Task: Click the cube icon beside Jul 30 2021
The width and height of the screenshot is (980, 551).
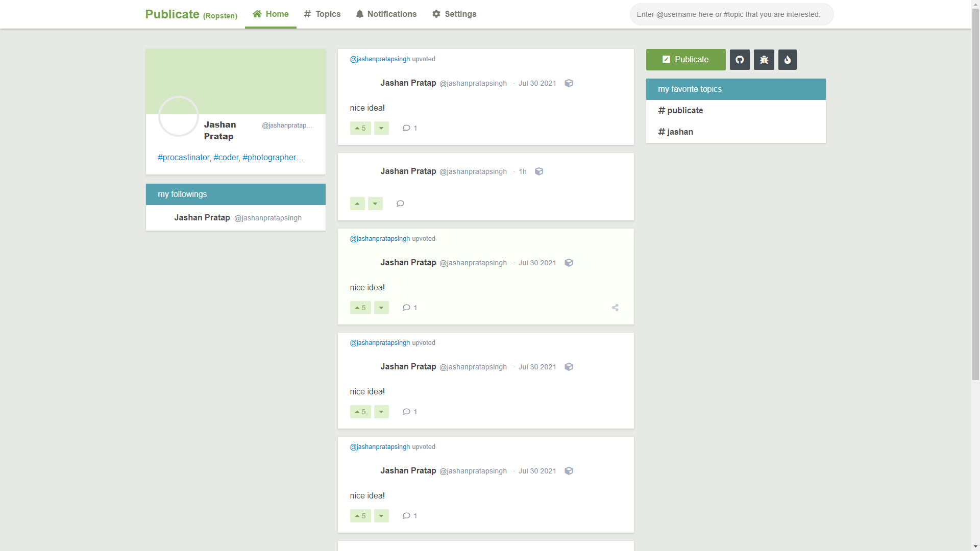Action: tap(569, 83)
